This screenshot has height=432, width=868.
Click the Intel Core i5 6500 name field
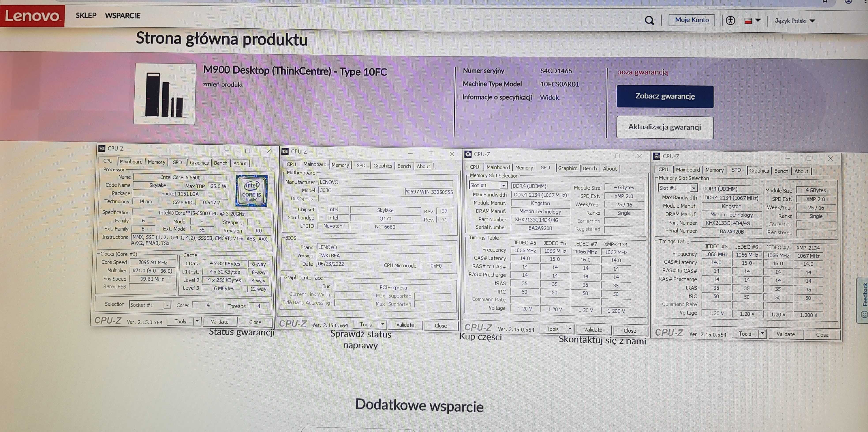[x=181, y=177]
